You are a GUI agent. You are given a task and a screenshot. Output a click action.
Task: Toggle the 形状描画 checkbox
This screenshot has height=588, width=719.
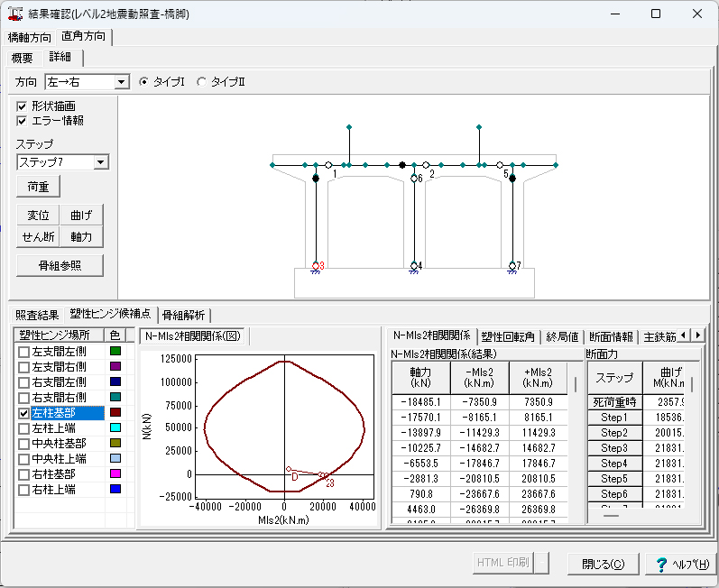[x=23, y=106]
